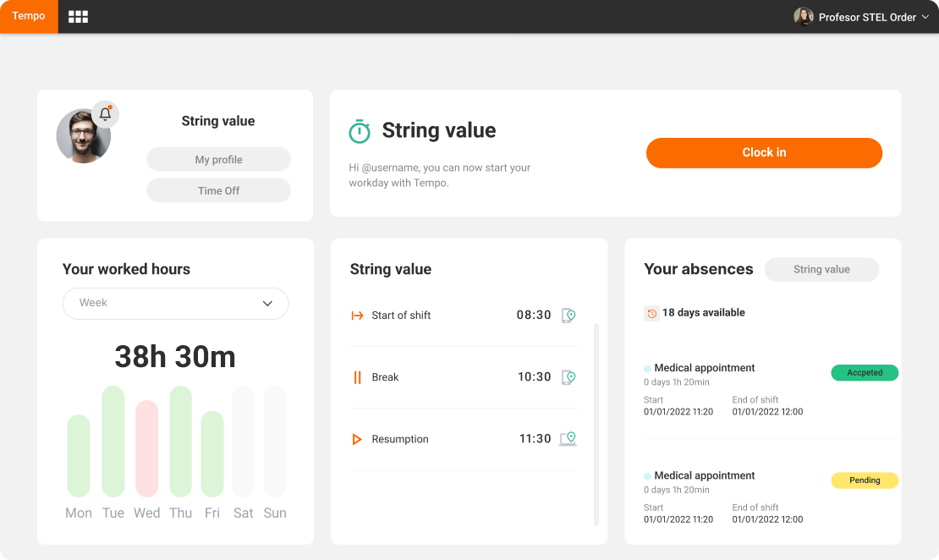
Task: Open My profile
Action: [x=218, y=160]
